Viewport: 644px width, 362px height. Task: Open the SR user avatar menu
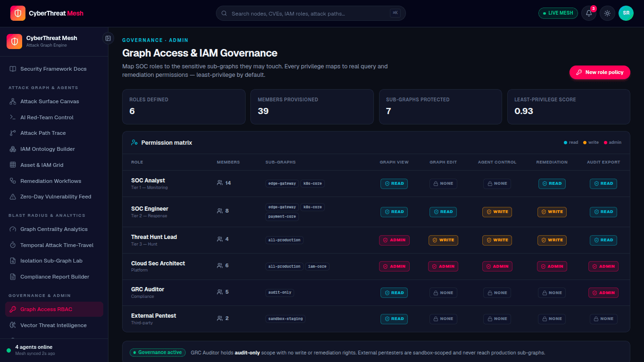[626, 13]
